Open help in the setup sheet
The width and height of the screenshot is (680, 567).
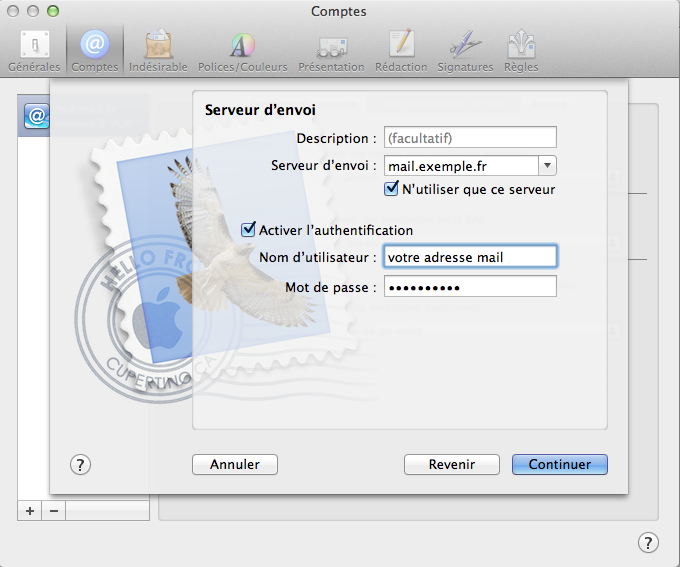tap(80, 465)
